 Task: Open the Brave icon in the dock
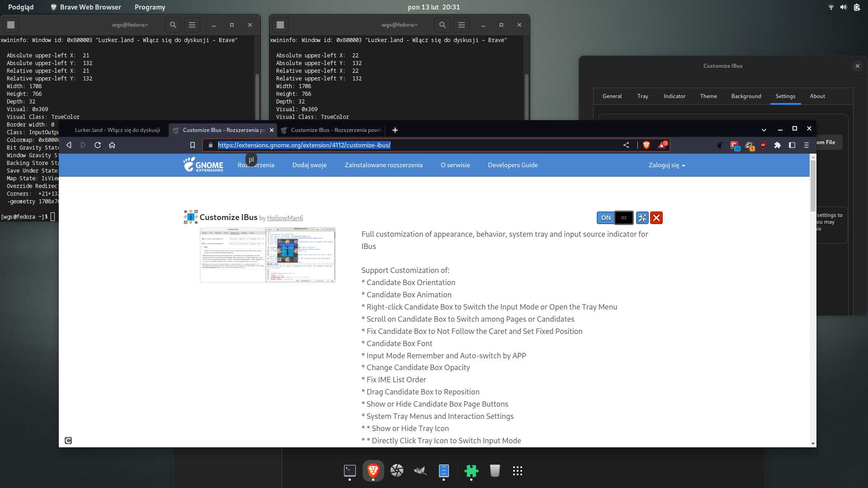(x=373, y=471)
